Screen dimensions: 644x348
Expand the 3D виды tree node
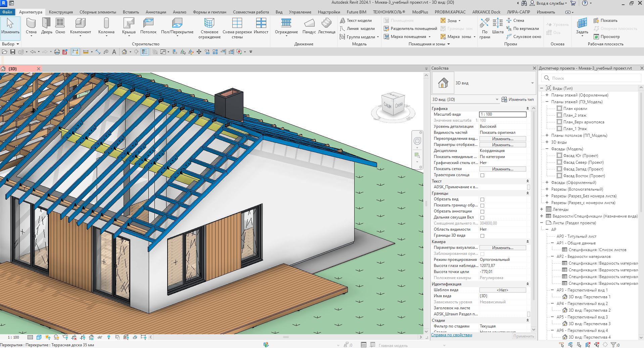(x=547, y=142)
